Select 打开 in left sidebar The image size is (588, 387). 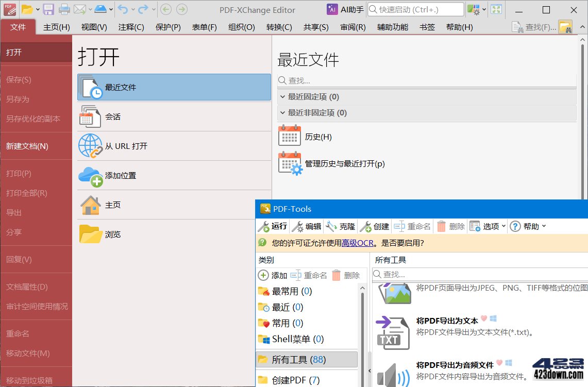click(x=36, y=52)
